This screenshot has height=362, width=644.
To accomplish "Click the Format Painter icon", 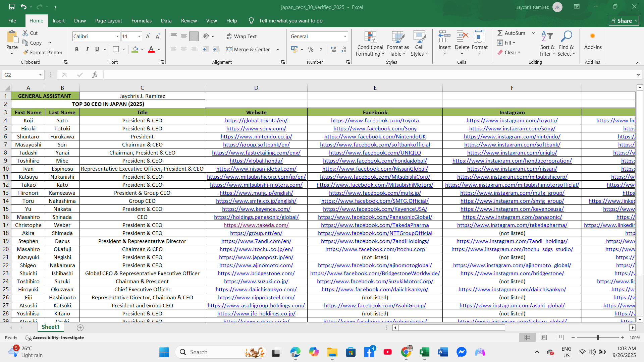I will [x=25, y=53].
